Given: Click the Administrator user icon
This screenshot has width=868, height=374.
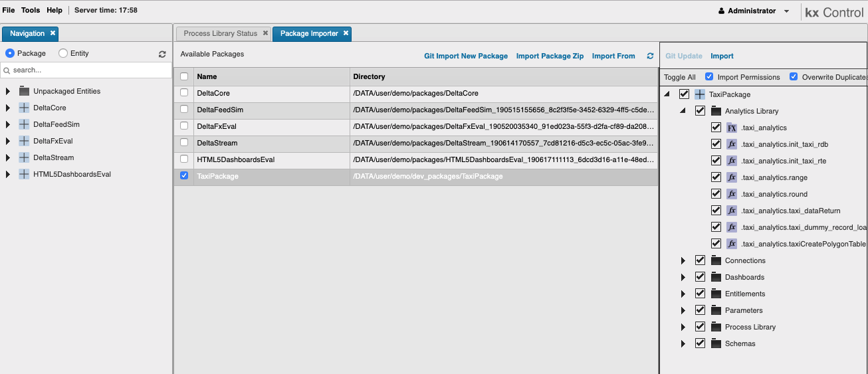Looking at the screenshot, I should 722,11.
